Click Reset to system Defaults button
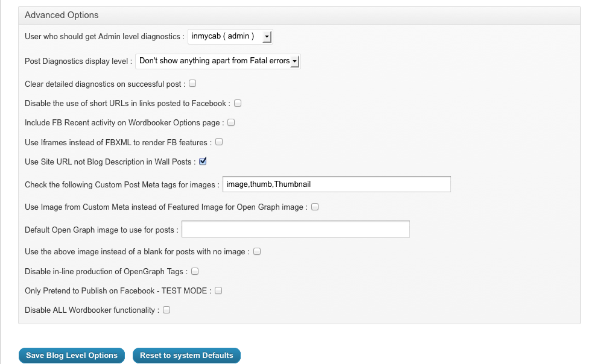 (x=186, y=356)
